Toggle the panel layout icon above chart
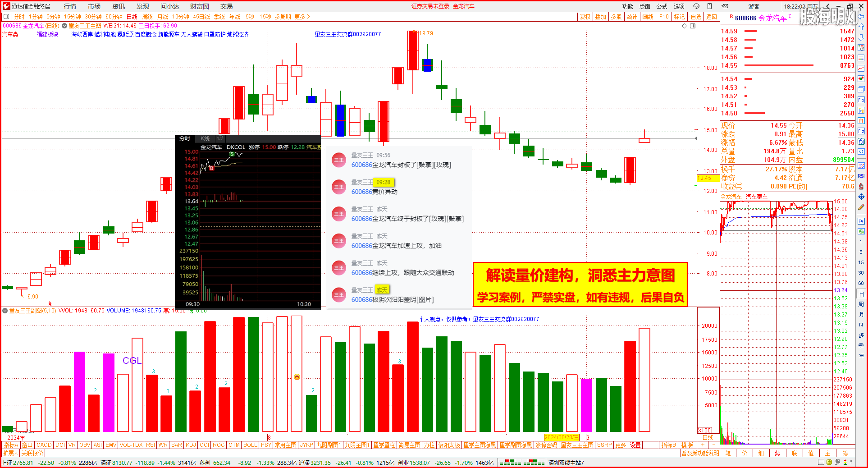This screenshot has width=868, height=468. click(693, 26)
